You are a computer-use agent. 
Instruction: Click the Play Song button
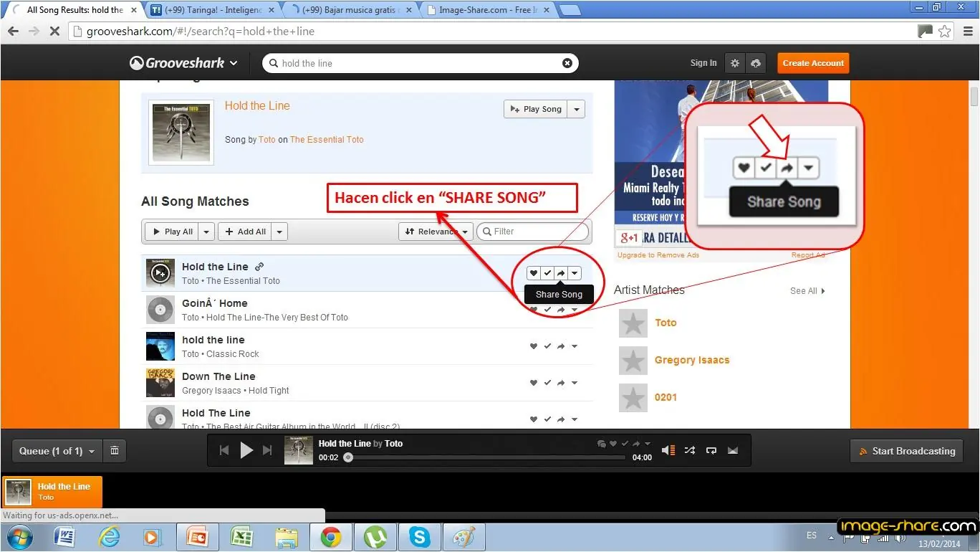(x=535, y=109)
